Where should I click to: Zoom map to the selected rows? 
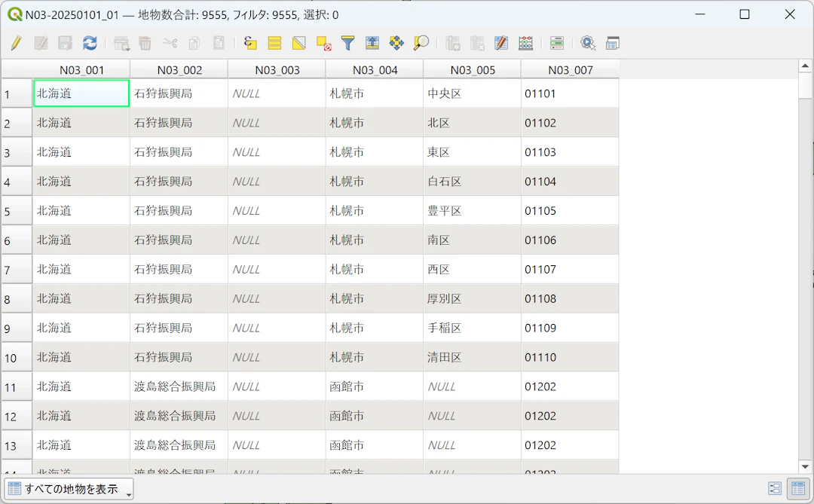(421, 43)
